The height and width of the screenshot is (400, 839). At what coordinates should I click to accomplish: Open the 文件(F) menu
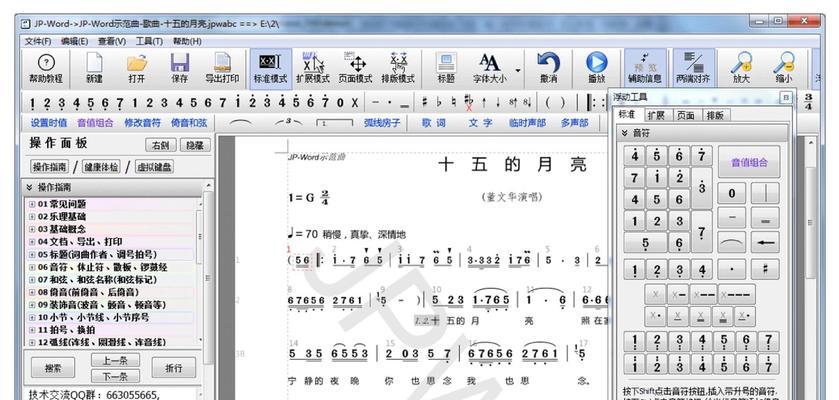[37, 41]
